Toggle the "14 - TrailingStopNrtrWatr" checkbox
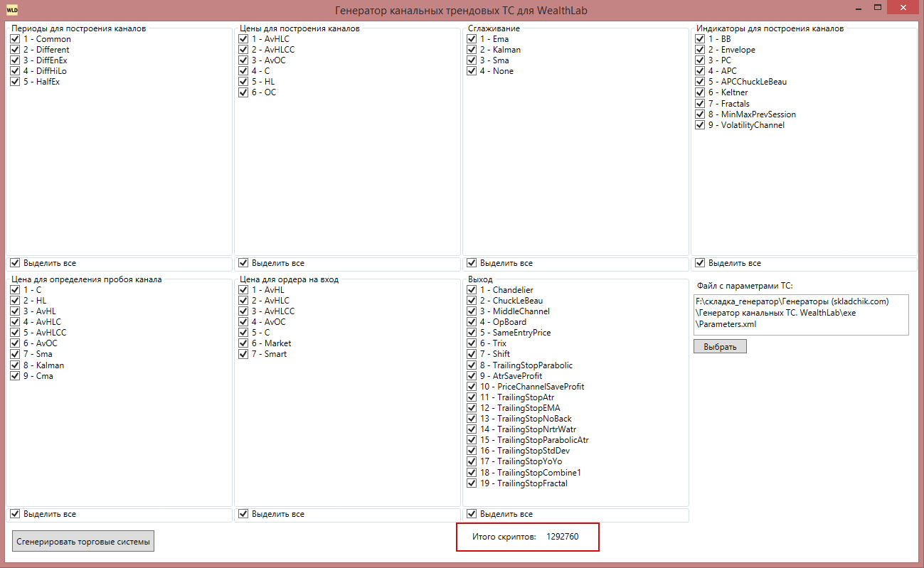Screen dimensions: 924x568 (x=472, y=429)
